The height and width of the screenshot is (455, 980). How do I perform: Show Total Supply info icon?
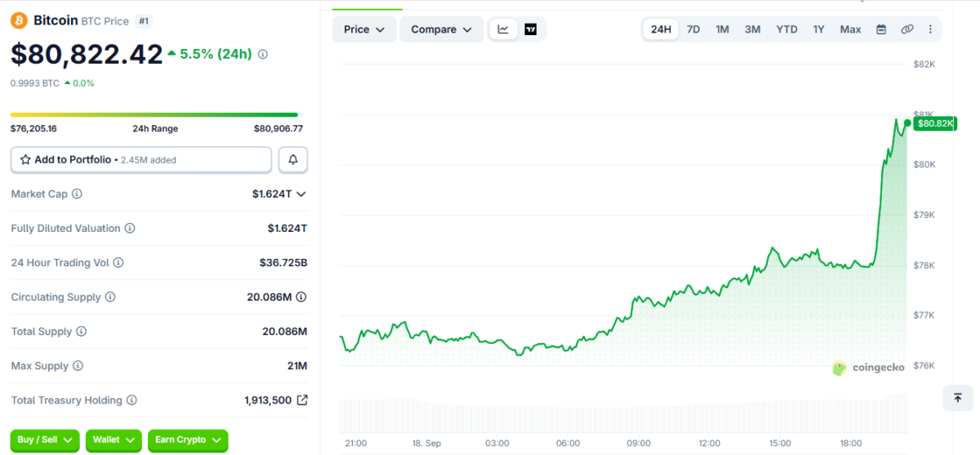tap(81, 332)
